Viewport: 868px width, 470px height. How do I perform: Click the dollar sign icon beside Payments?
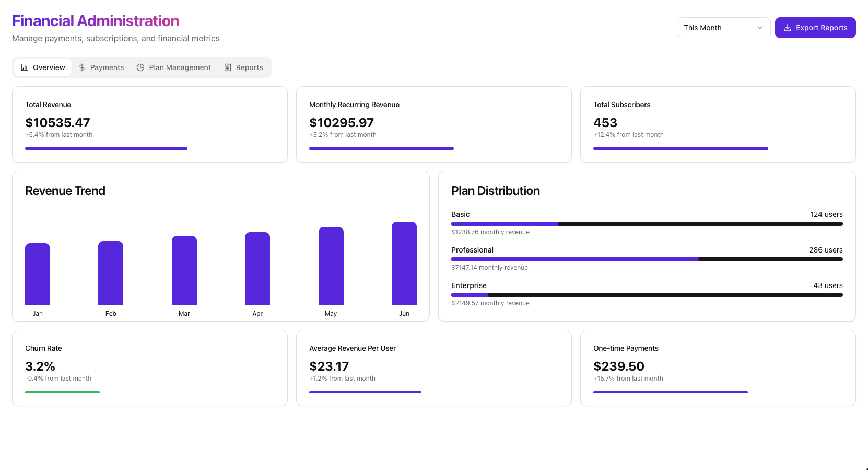click(x=82, y=67)
